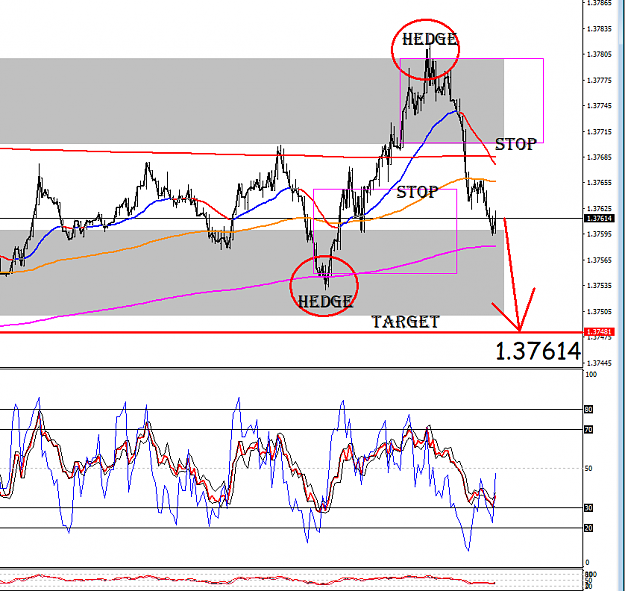Click the 80 level label on the oscillator scale
This screenshot has width=625, height=591.
tap(589, 409)
